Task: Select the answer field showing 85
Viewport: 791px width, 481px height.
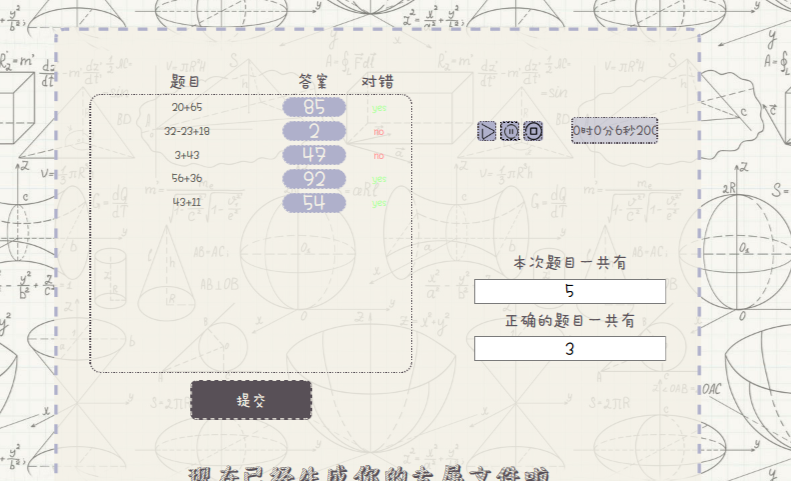Action: 314,107
